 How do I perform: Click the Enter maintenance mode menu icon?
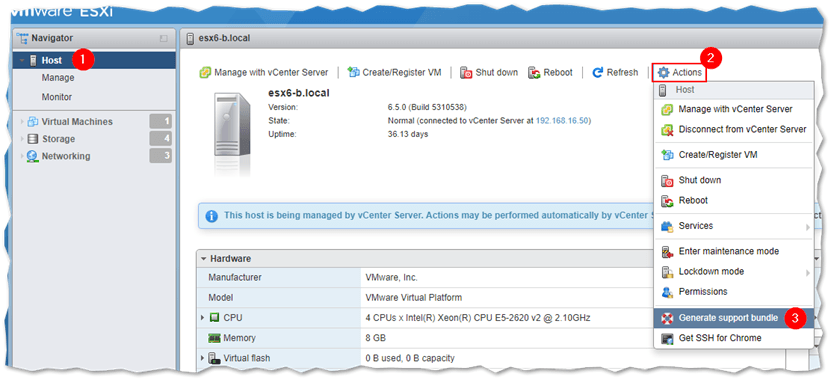668,251
